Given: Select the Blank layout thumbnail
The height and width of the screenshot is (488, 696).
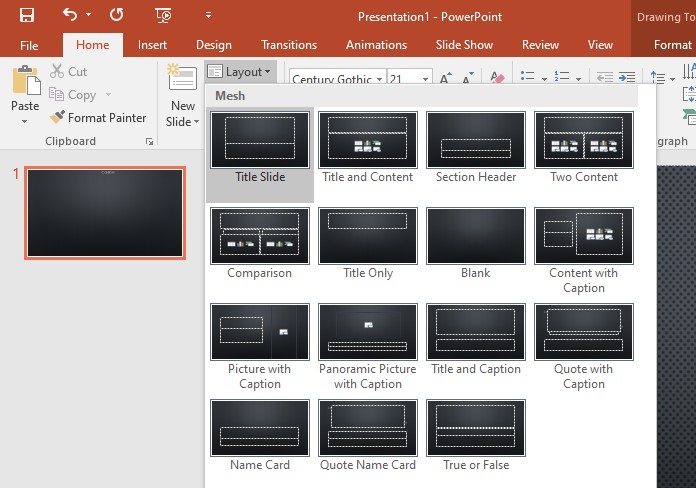Looking at the screenshot, I should (475, 243).
